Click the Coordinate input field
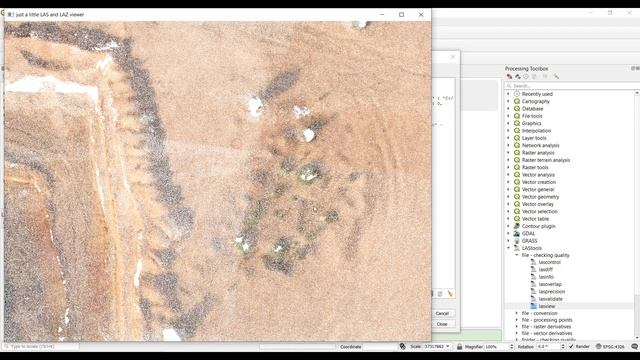This screenshot has width=640, height=360. (380, 347)
